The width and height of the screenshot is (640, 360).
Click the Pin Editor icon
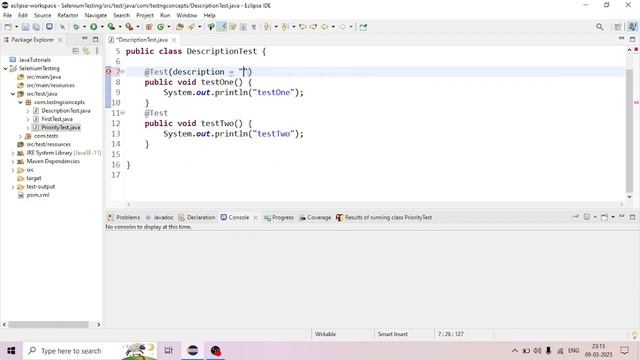point(363,27)
